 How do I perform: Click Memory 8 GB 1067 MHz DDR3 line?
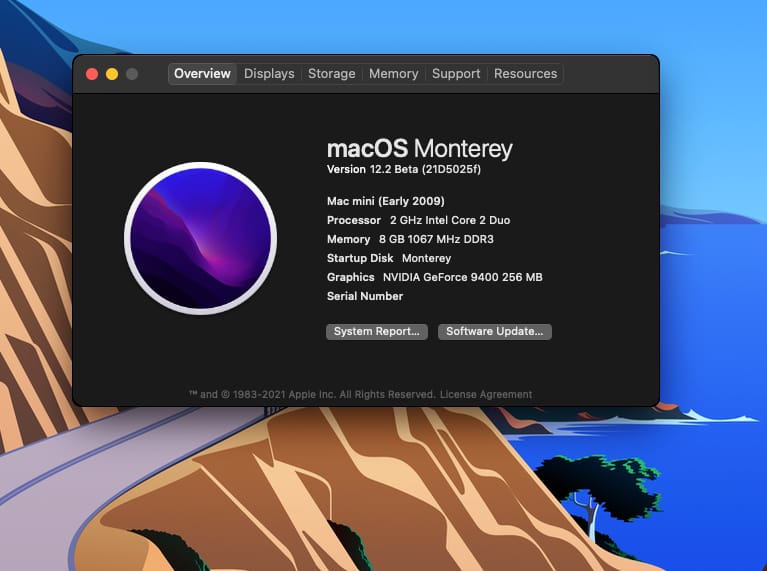[x=410, y=239]
